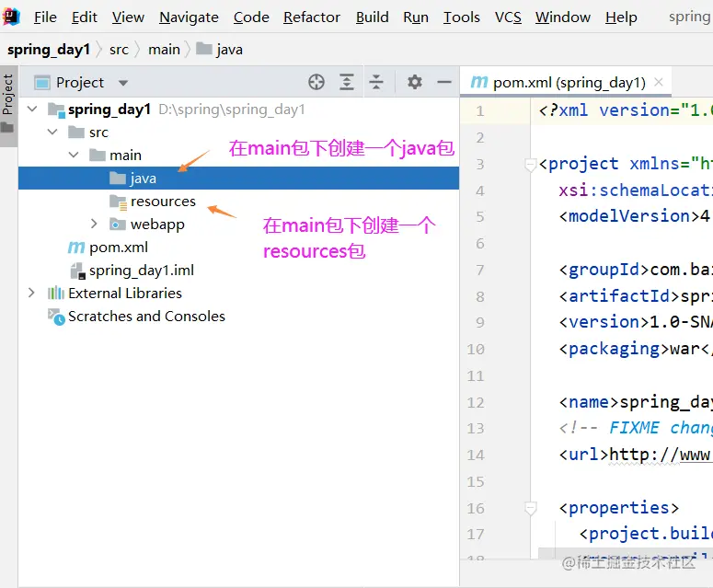
Task: Open Project panel gear settings
Action: (x=414, y=82)
